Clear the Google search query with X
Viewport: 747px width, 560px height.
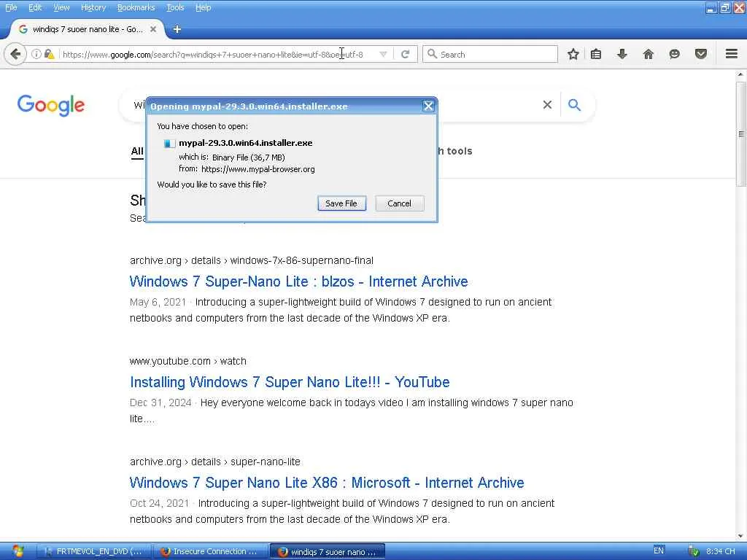[547, 105]
